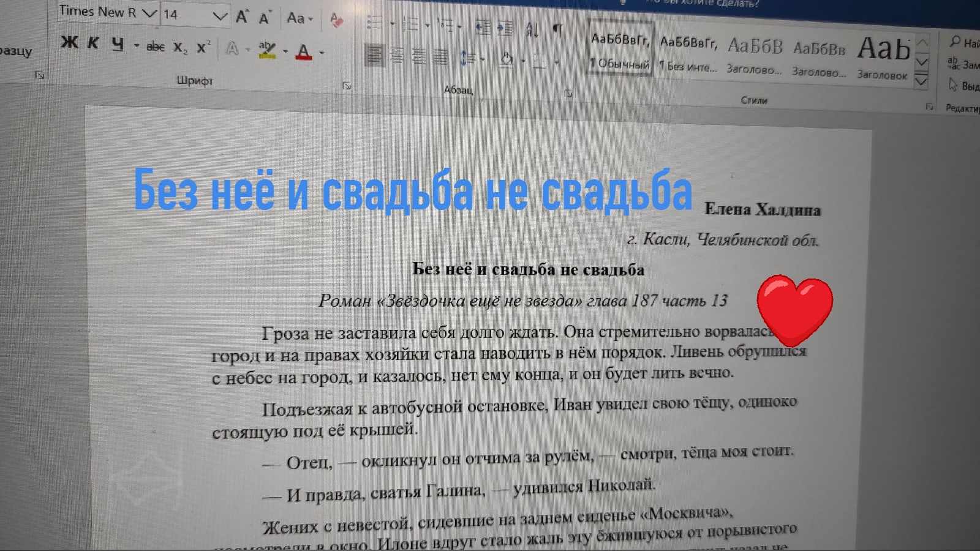Clear all formatting with the eraser icon
The height and width of the screenshot is (551, 980).
point(336,20)
